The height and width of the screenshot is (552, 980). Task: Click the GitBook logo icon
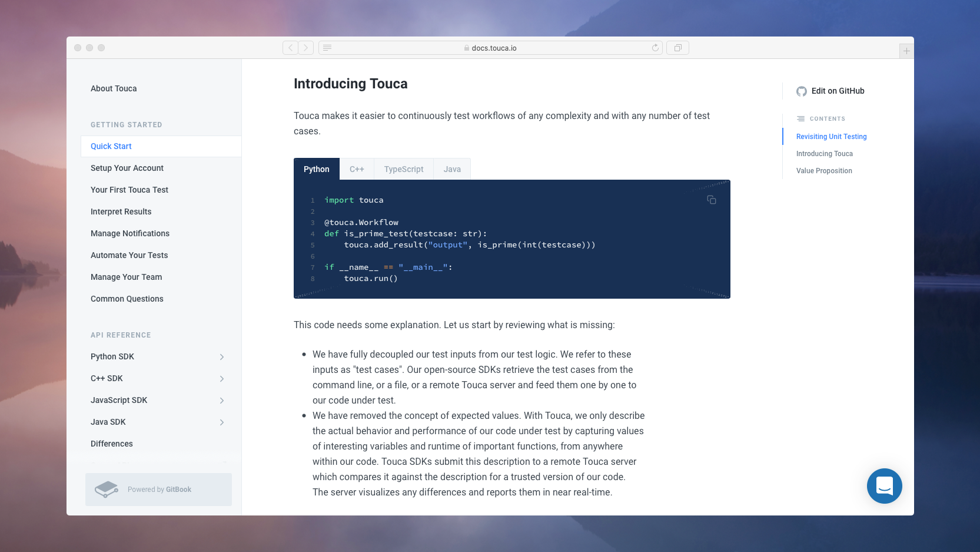(x=107, y=490)
